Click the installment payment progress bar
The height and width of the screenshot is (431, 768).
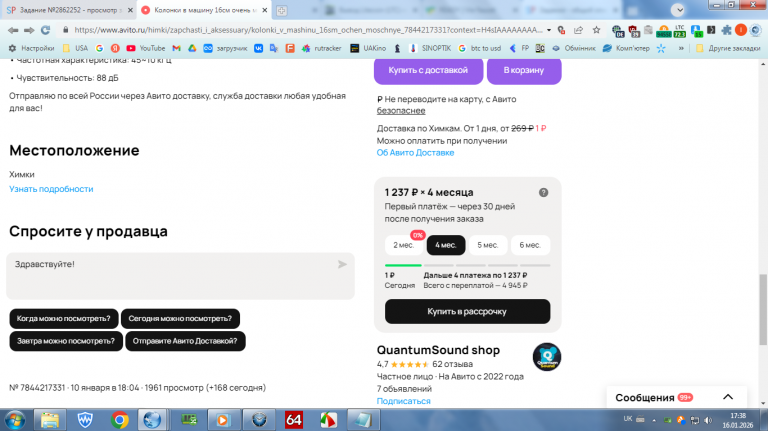[x=467, y=265]
